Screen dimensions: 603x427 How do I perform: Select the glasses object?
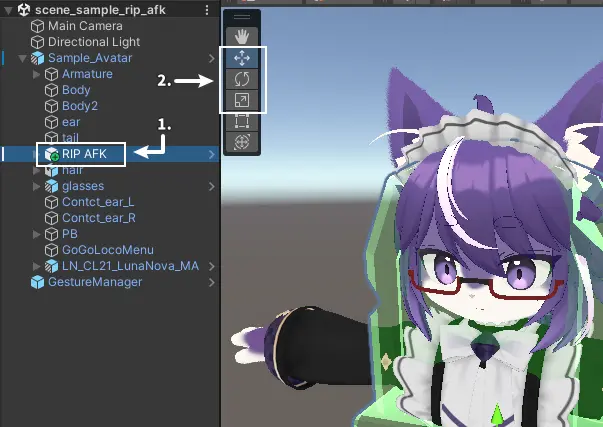[83, 186]
